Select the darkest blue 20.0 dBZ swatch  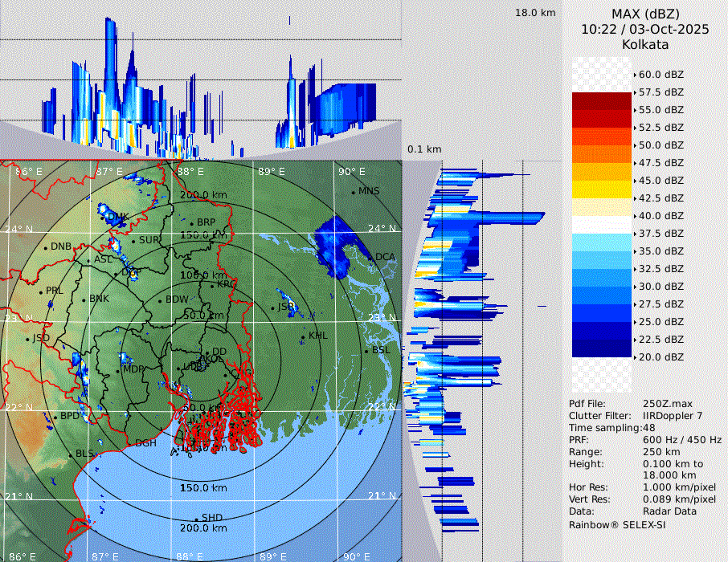[x=602, y=348]
